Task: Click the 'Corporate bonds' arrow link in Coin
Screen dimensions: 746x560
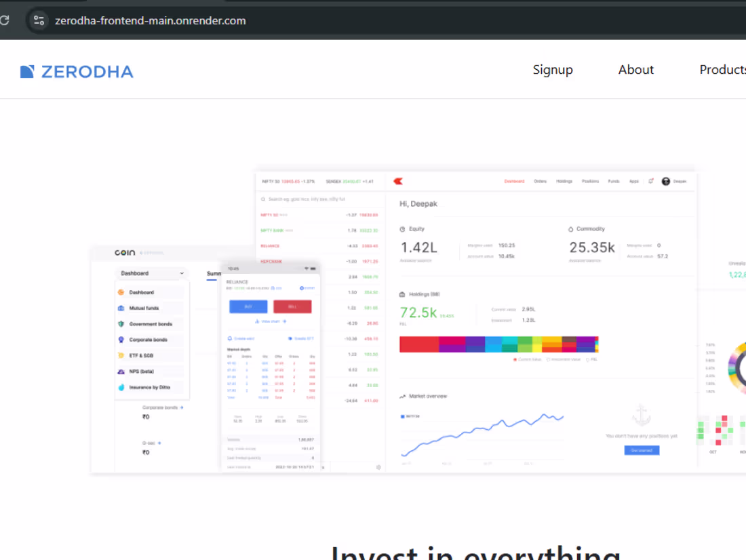Action: coord(163,407)
